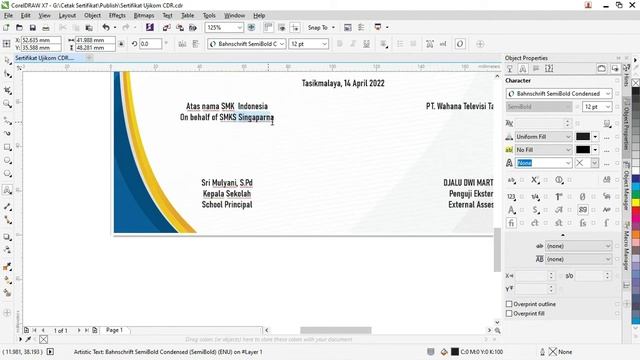Select the Crop tool in the toolbox
The height and width of the screenshot is (360, 640).
tap(7, 90)
